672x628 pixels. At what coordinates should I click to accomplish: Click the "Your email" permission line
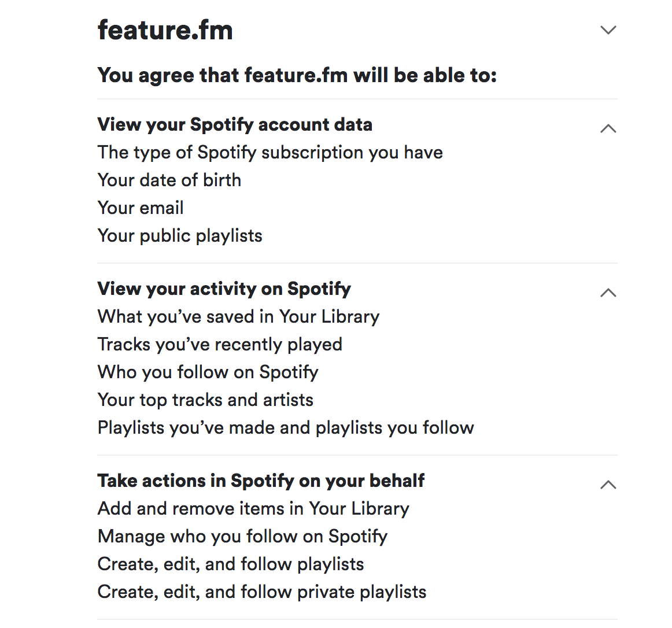141,208
